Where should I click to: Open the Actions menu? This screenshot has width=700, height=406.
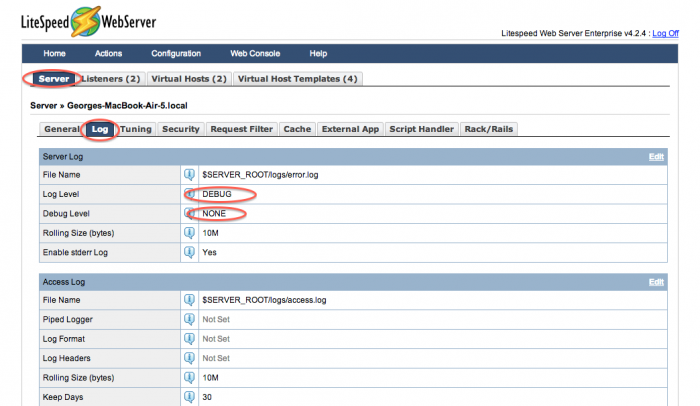108,54
